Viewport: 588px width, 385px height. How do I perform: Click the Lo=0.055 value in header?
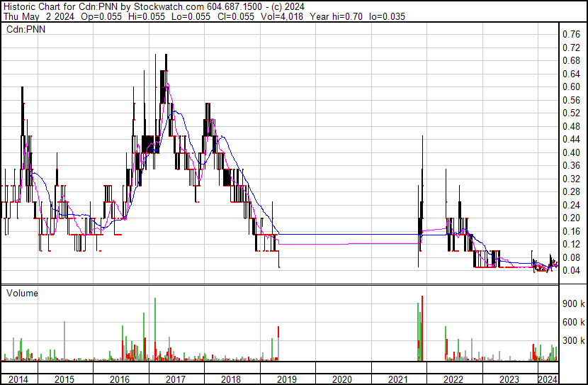191,16
